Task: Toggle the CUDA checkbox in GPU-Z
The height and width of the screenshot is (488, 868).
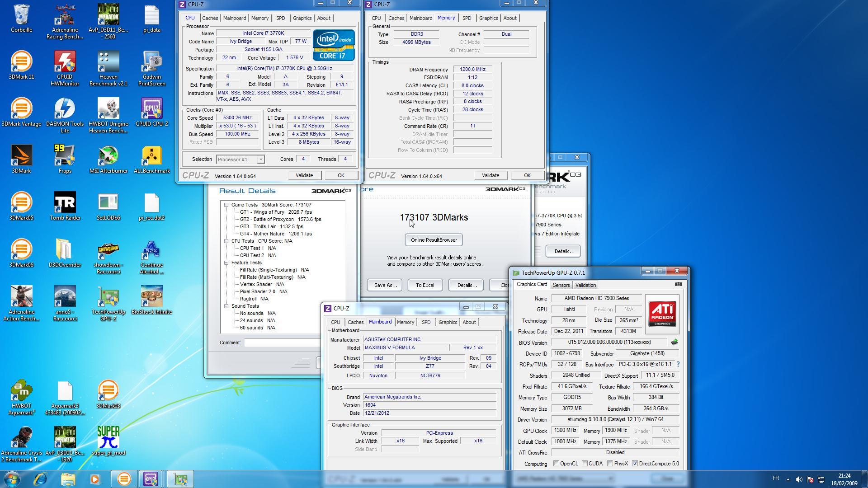Action: [585, 464]
